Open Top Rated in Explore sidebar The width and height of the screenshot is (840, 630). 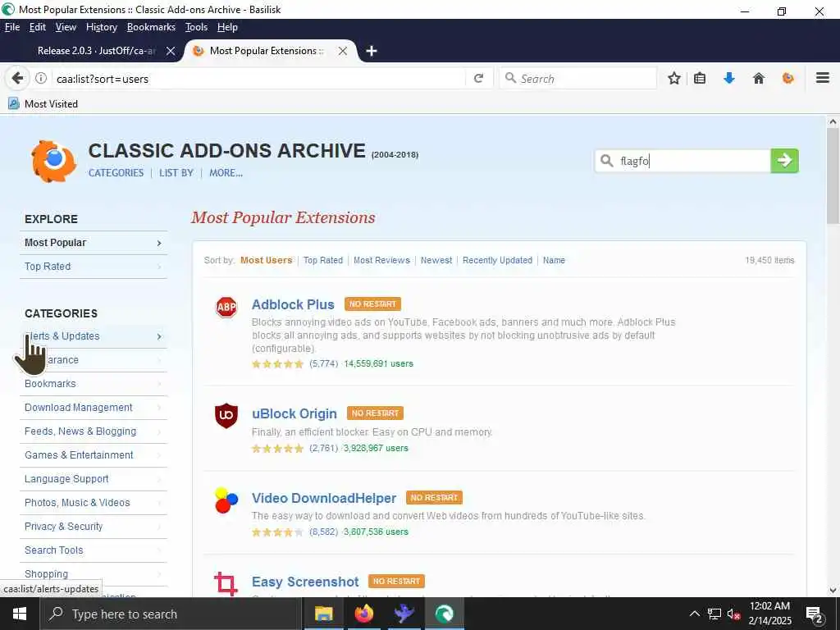pos(94,267)
